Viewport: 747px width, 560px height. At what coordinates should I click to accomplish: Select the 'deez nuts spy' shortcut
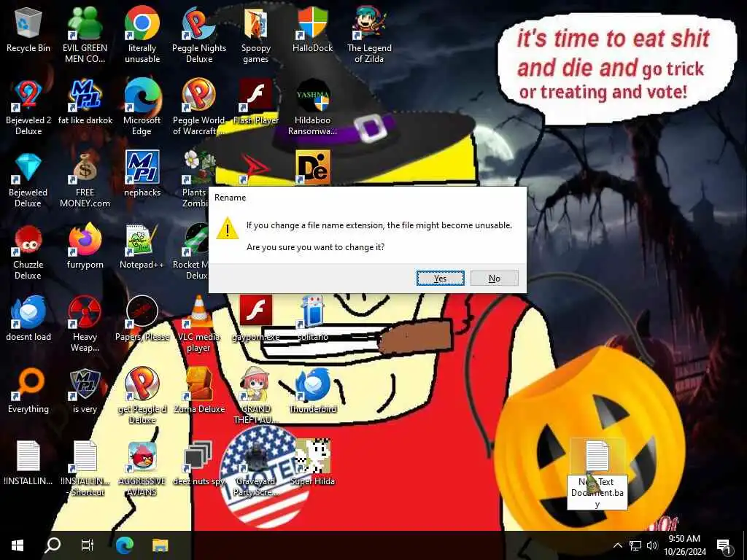point(199,463)
